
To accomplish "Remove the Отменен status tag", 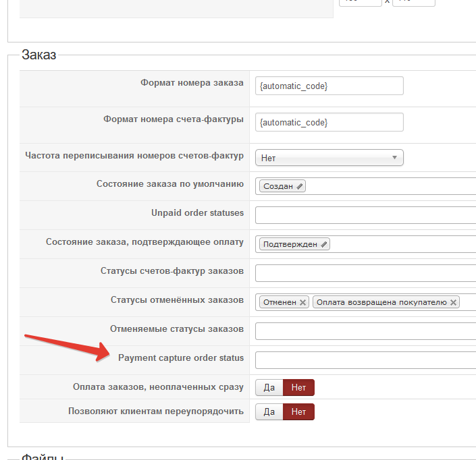I will pos(303,302).
